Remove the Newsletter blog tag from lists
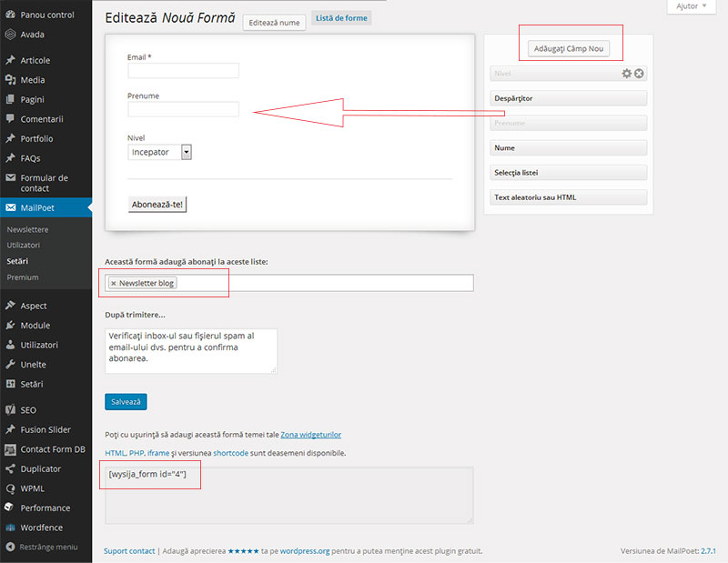 [113, 283]
